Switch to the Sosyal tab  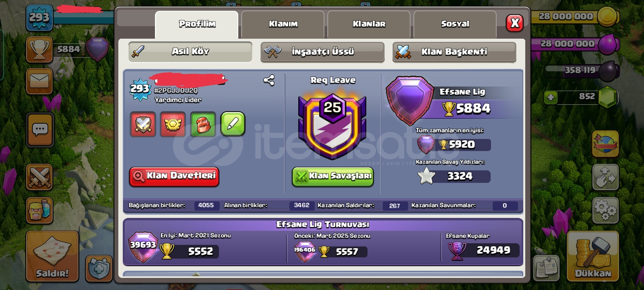click(x=455, y=24)
